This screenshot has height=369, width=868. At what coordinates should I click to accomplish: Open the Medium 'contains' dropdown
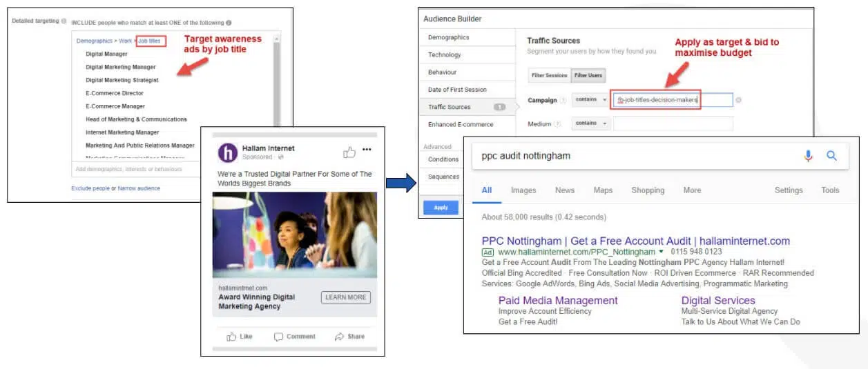589,123
